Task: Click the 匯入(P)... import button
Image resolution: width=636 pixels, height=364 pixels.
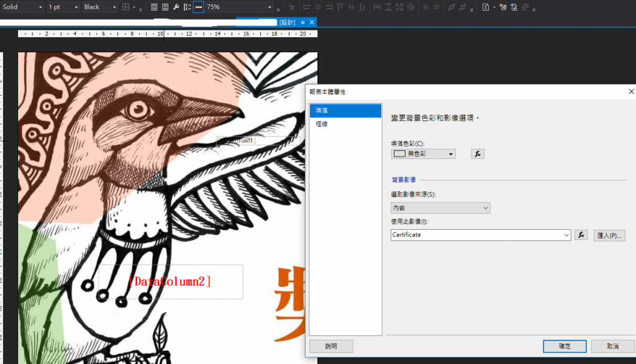Action: (609, 235)
